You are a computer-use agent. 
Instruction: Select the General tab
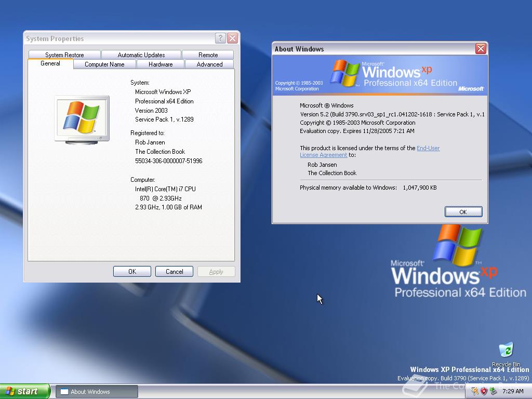50,63
